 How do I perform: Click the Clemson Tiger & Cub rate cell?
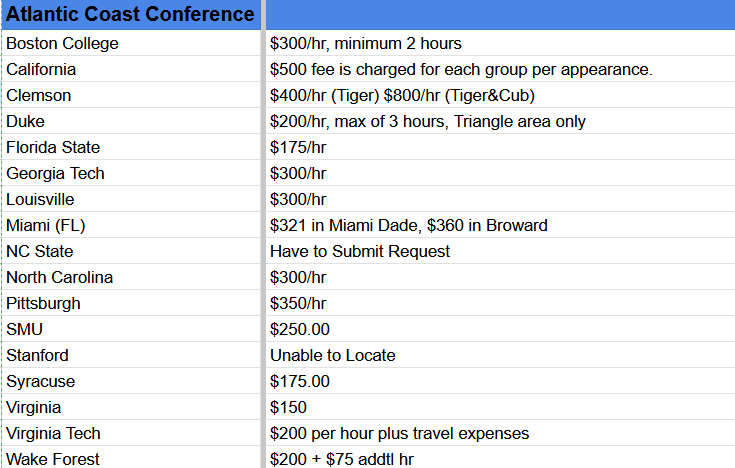(500, 95)
